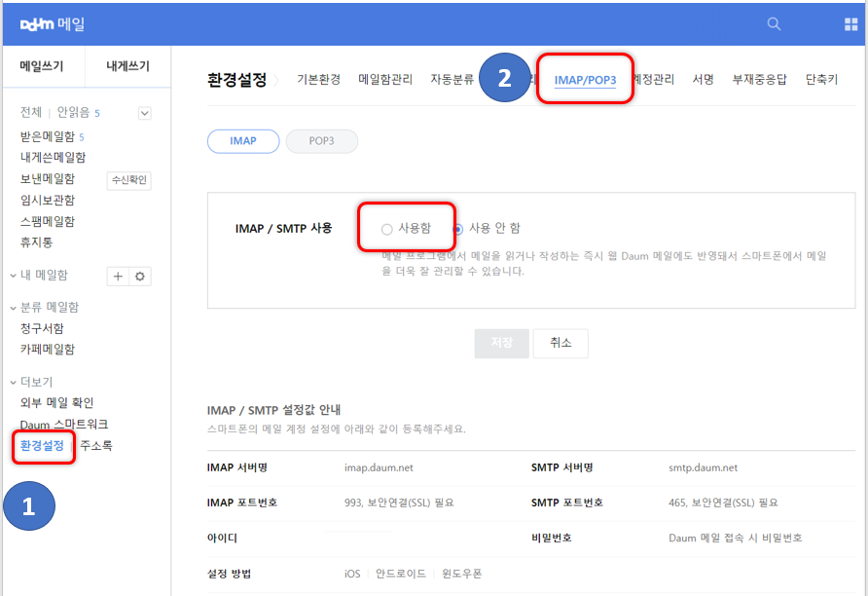Click the smtp.daum.net server value
The image size is (868, 596).
click(703, 468)
